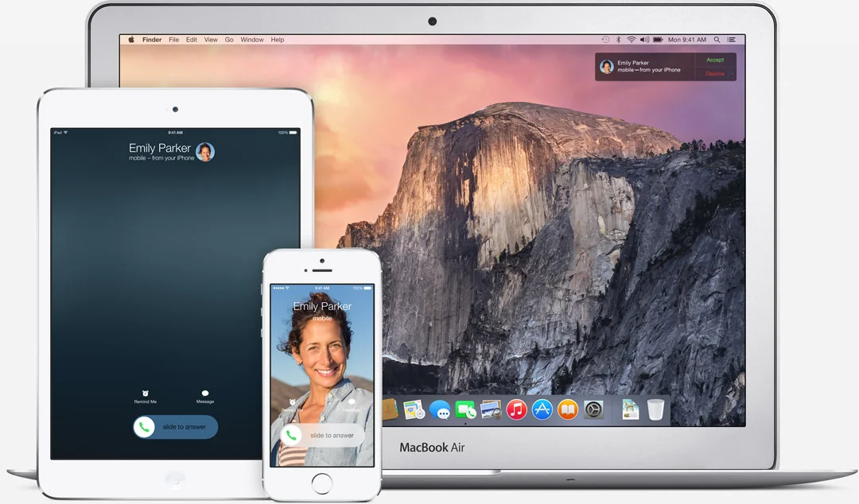Viewport: 859px width, 504px height.
Task: Open the View menu
Action: point(211,40)
